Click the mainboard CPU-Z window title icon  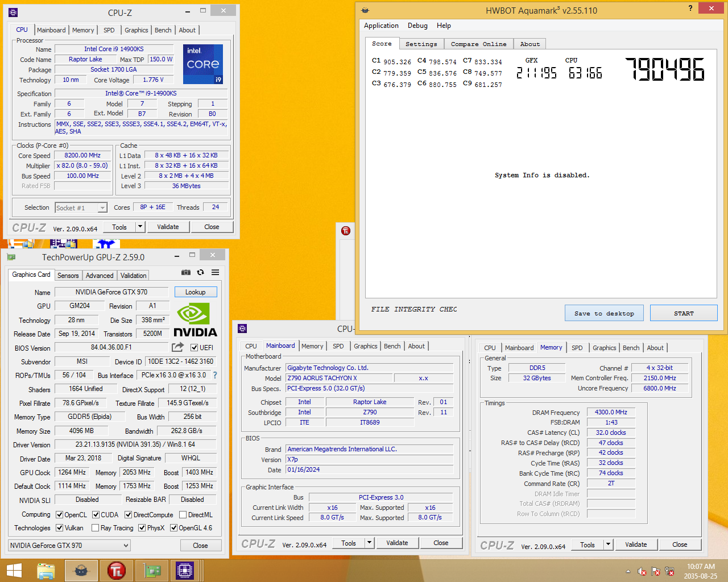242,329
